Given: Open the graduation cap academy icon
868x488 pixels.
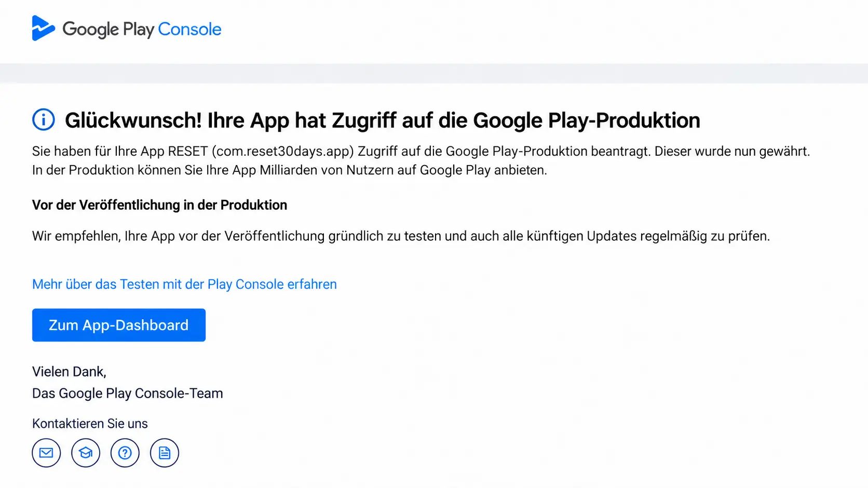Looking at the screenshot, I should point(86,453).
